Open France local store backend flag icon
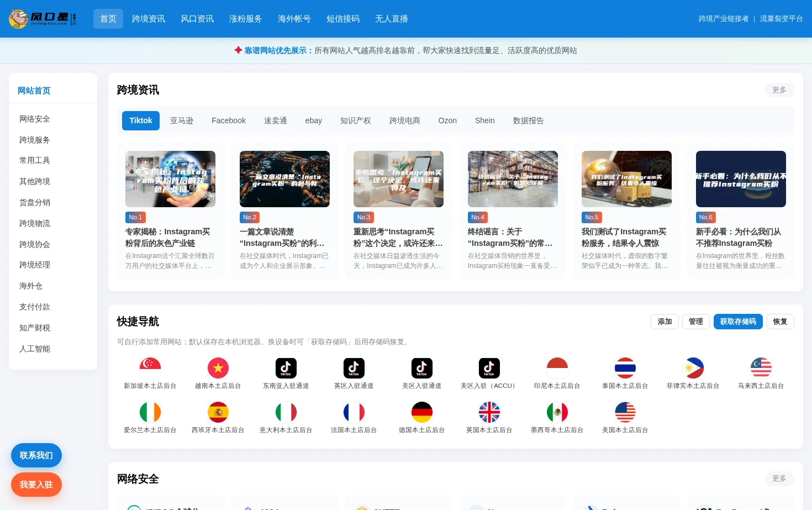The image size is (812, 510). point(354,412)
